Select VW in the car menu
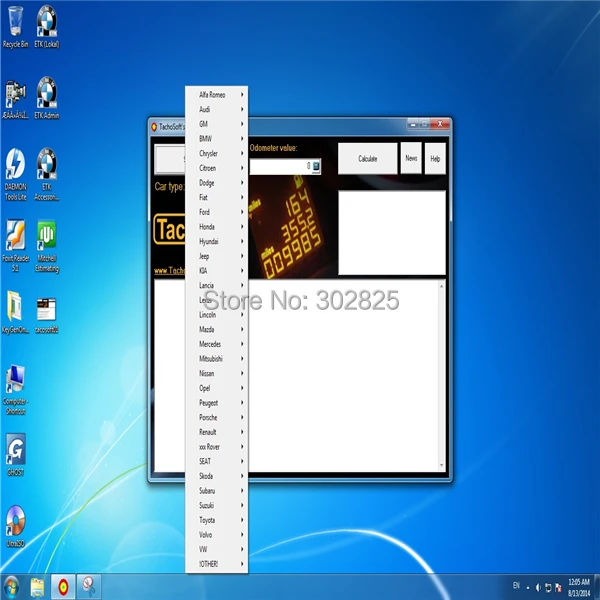 coord(217,549)
